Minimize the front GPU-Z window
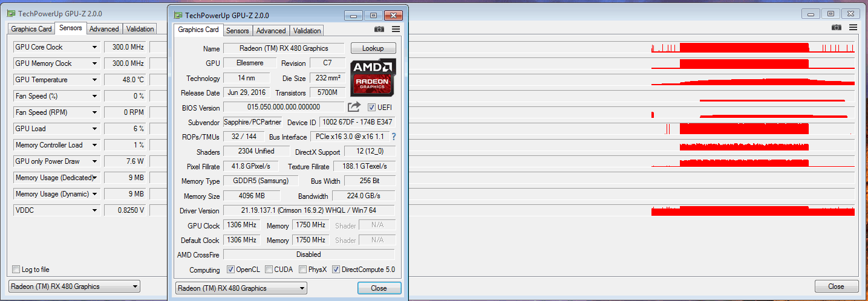Screen dimensions: 868x301 (354, 15)
